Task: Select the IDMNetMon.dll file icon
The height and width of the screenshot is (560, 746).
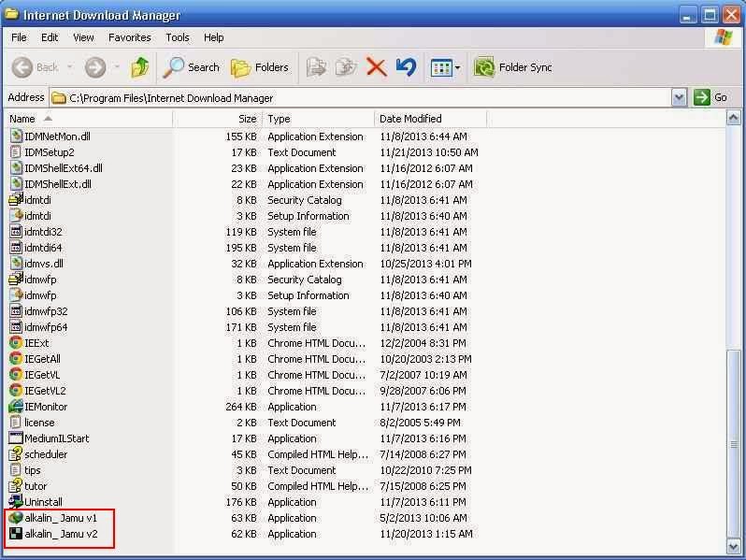Action: pos(16,136)
